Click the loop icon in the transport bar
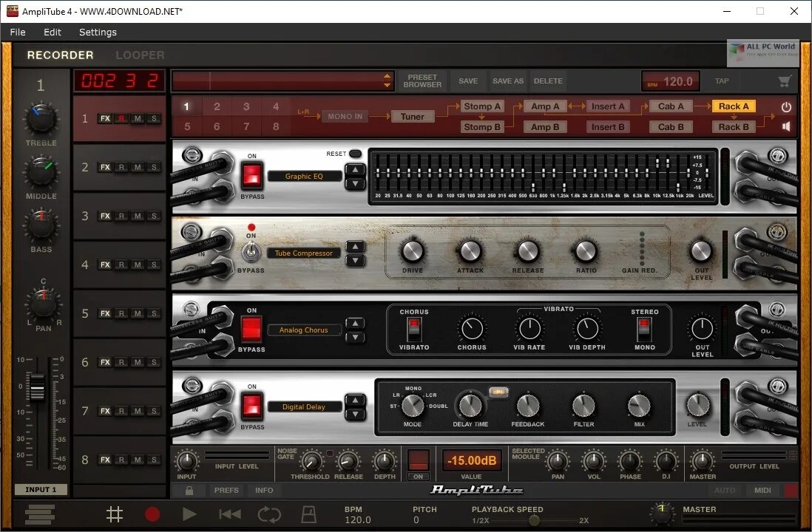 pos(269,514)
